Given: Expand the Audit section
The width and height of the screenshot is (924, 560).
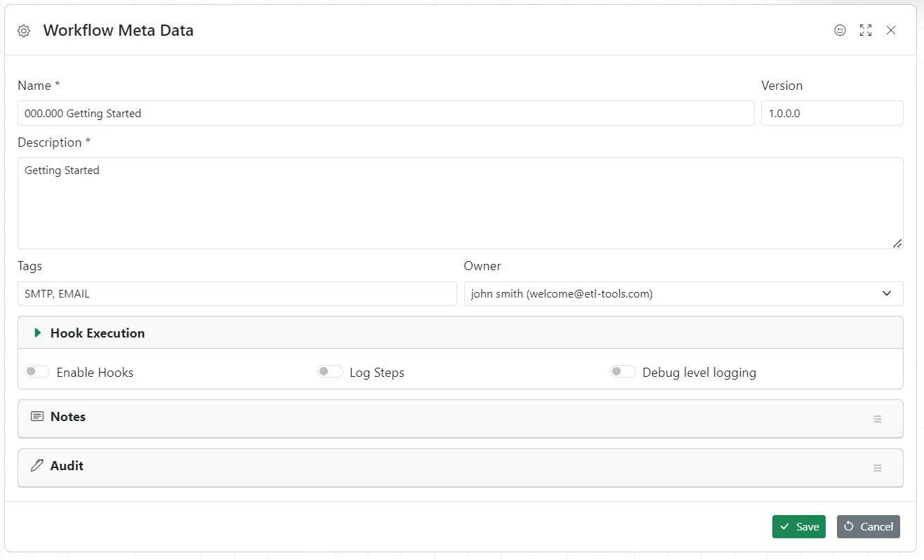Looking at the screenshot, I should (65, 465).
